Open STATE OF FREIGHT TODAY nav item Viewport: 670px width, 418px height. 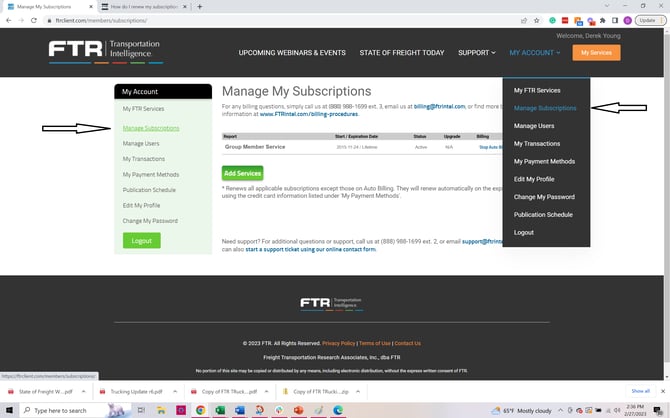(402, 53)
